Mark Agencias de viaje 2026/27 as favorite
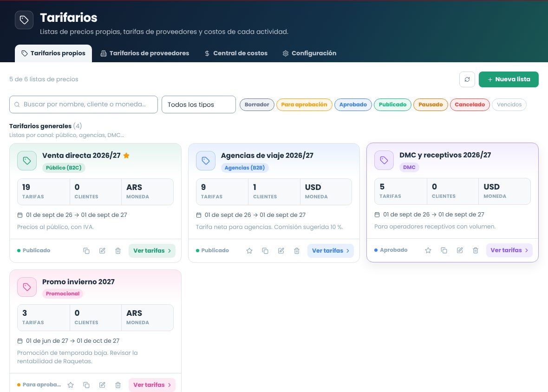548x392 pixels. (x=249, y=250)
